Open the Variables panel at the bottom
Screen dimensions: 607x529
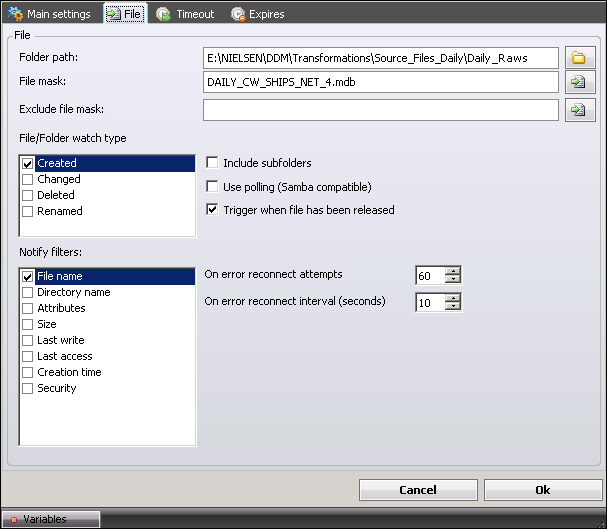point(50,519)
